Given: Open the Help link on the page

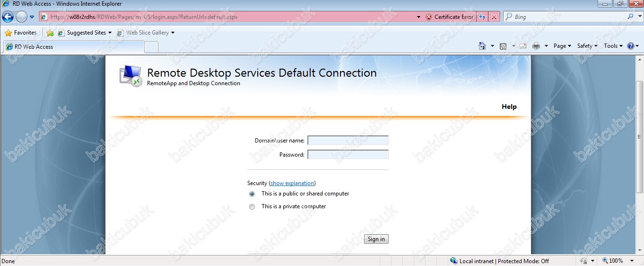Looking at the screenshot, I should point(509,106).
